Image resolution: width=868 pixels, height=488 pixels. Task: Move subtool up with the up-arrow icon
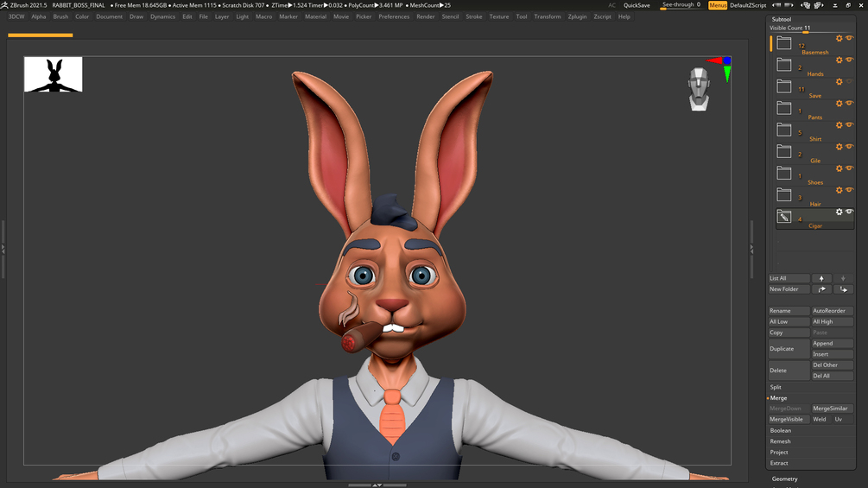[821, 278]
